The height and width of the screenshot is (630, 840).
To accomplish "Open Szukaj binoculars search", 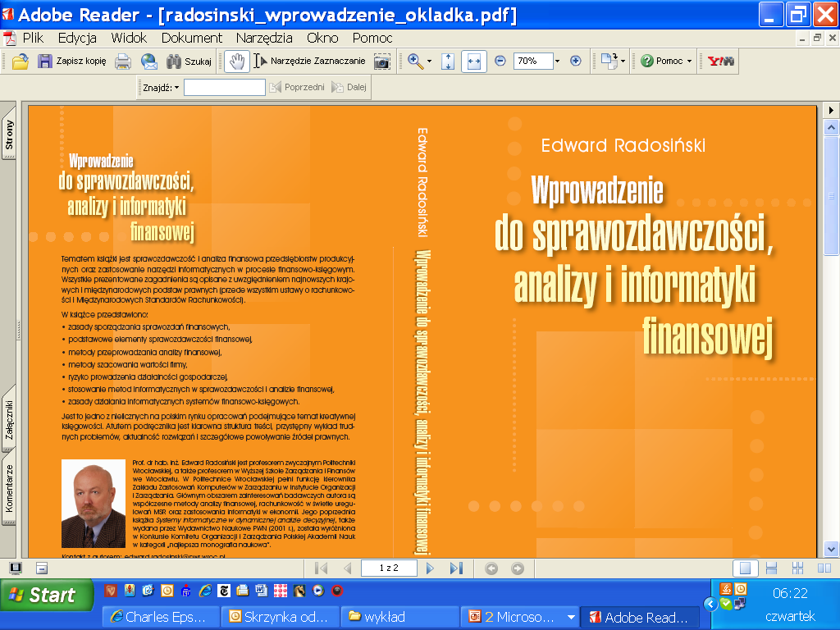I will pos(189,61).
